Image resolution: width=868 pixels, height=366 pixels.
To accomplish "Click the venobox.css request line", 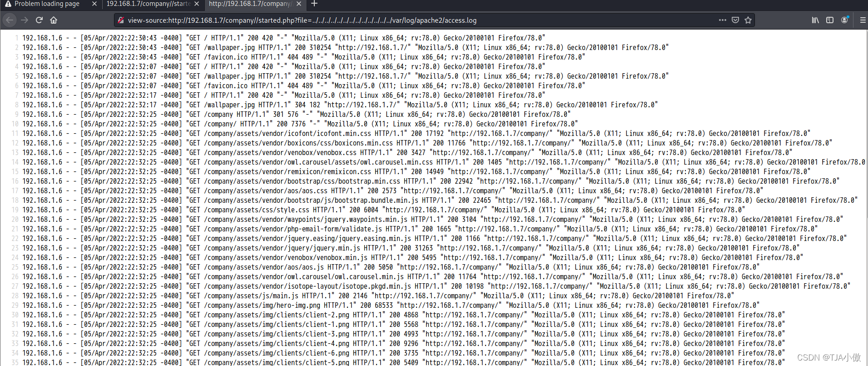I will click(407, 152).
